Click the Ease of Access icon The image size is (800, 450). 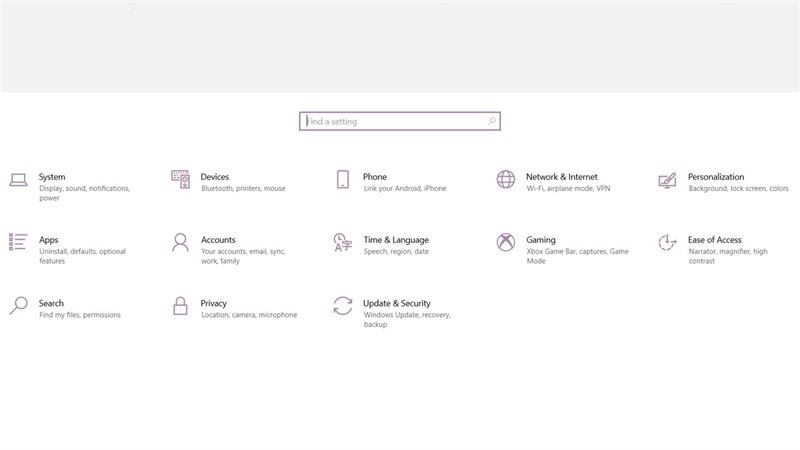[x=668, y=242]
